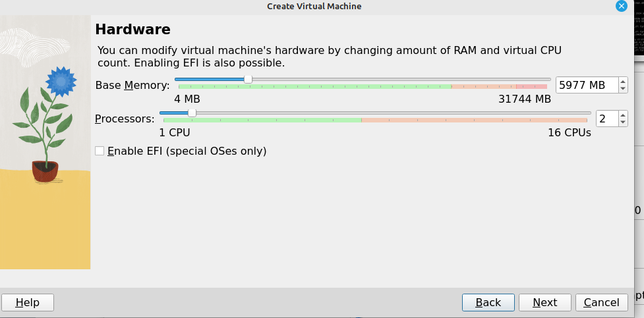The image size is (644, 318).
Task: Click the blue flower illustration
Action: (x=61, y=80)
